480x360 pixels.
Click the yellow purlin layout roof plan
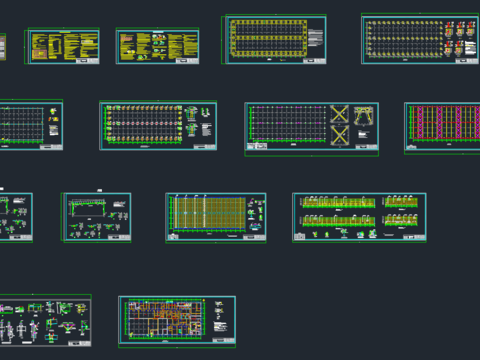216,218
